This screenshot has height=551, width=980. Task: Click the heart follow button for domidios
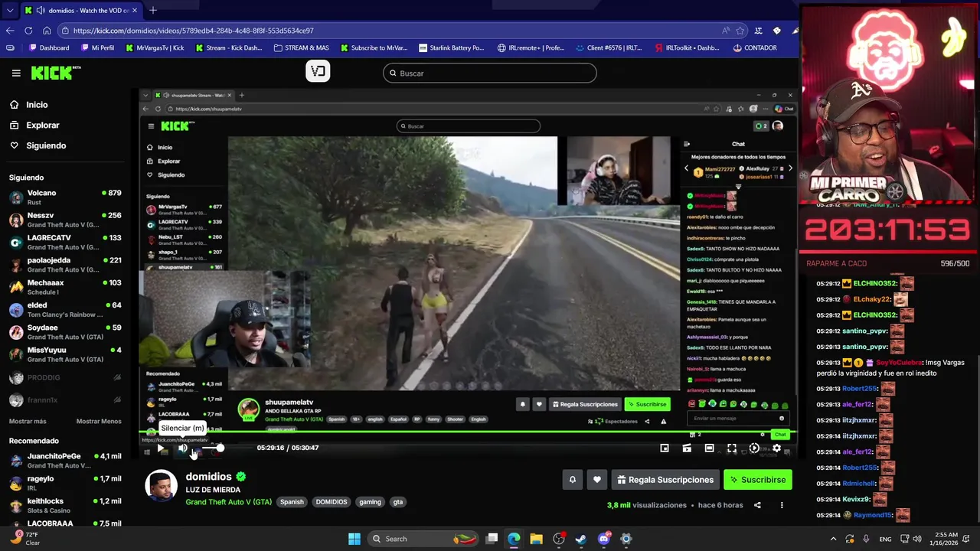click(x=597, y=480)
